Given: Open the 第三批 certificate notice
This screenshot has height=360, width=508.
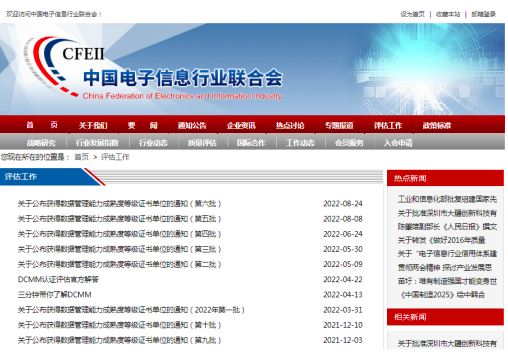Looking at the screenshot, I should (119, 249).
